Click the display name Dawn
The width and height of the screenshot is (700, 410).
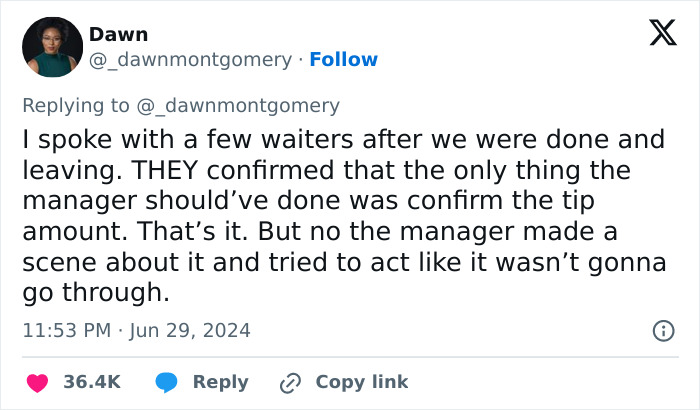click(118, 34)
